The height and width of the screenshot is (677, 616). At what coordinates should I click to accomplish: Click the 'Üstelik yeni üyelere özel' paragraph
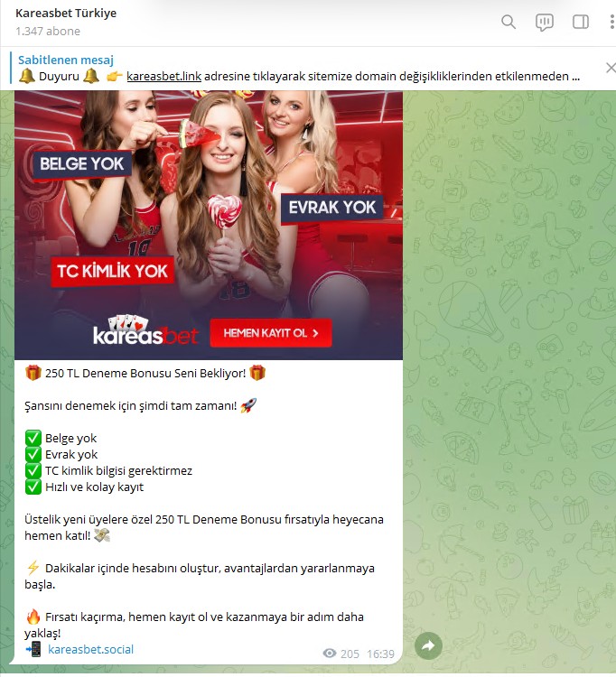(204, 527)
